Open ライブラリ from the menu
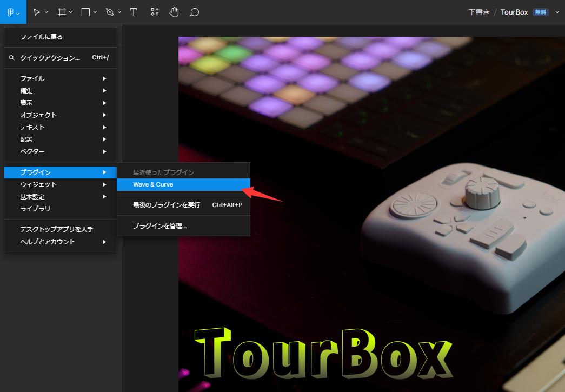Image resolution: width=565 pixels, height=392 pixels. (x=60, y=209)
